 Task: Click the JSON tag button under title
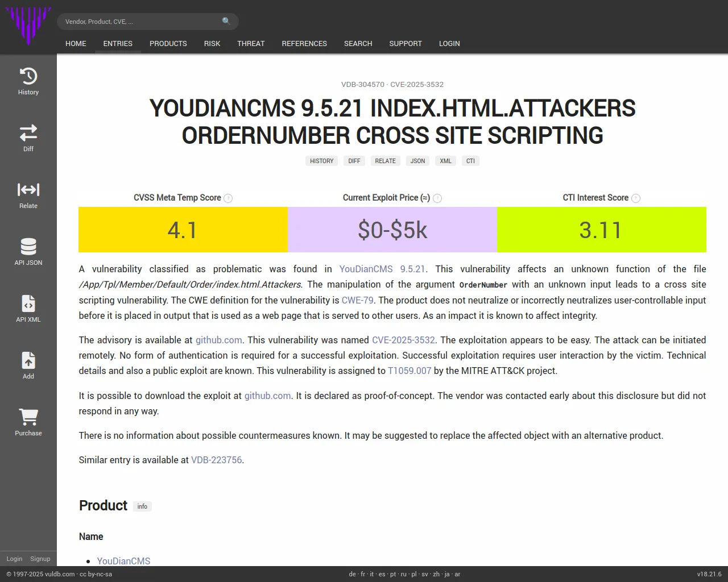(418, 161)
